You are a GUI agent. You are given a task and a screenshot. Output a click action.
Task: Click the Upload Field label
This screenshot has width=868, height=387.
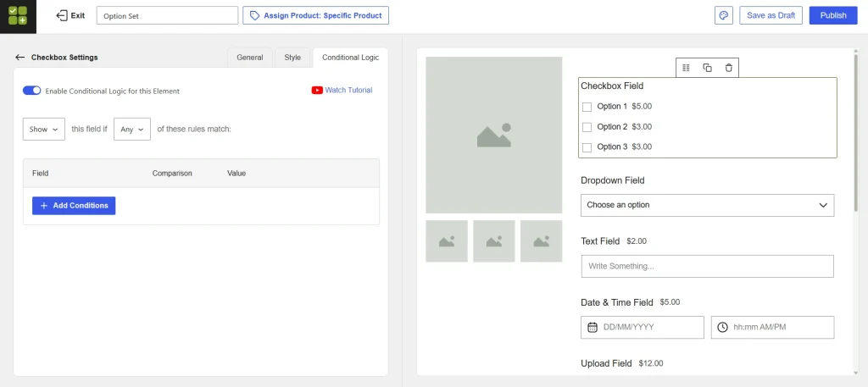pyautogui.click(x=606, y=364)
